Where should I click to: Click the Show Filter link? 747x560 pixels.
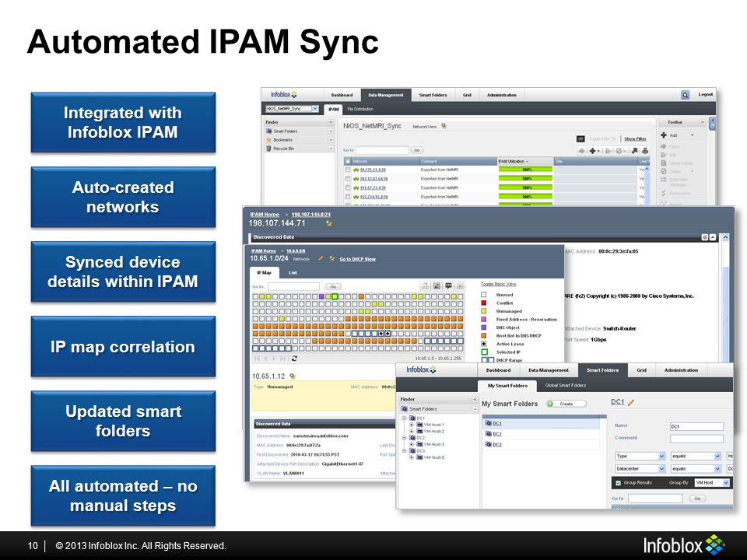635,139
